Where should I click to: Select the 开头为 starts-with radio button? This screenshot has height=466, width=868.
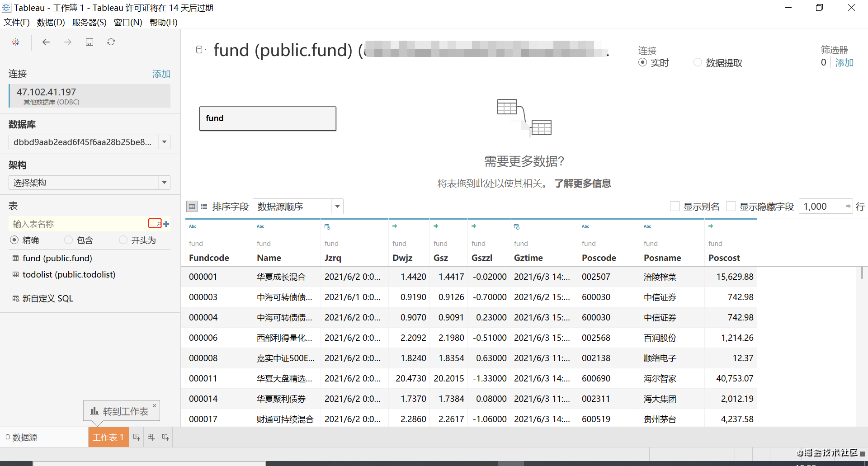pos(123,240)
